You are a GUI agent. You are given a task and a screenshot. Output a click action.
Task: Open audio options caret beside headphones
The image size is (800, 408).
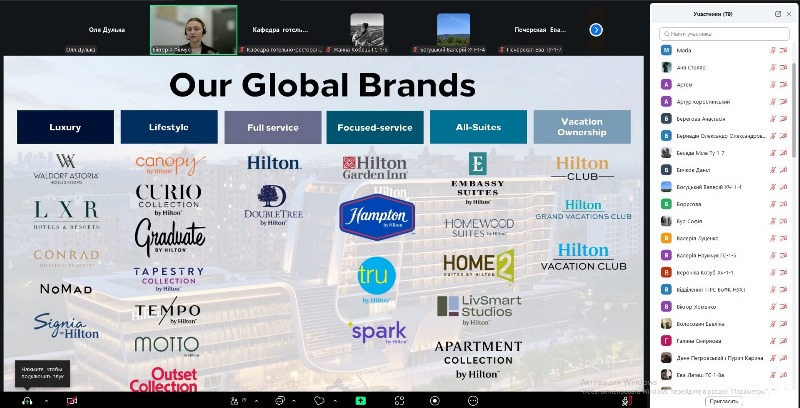point(46,401)
